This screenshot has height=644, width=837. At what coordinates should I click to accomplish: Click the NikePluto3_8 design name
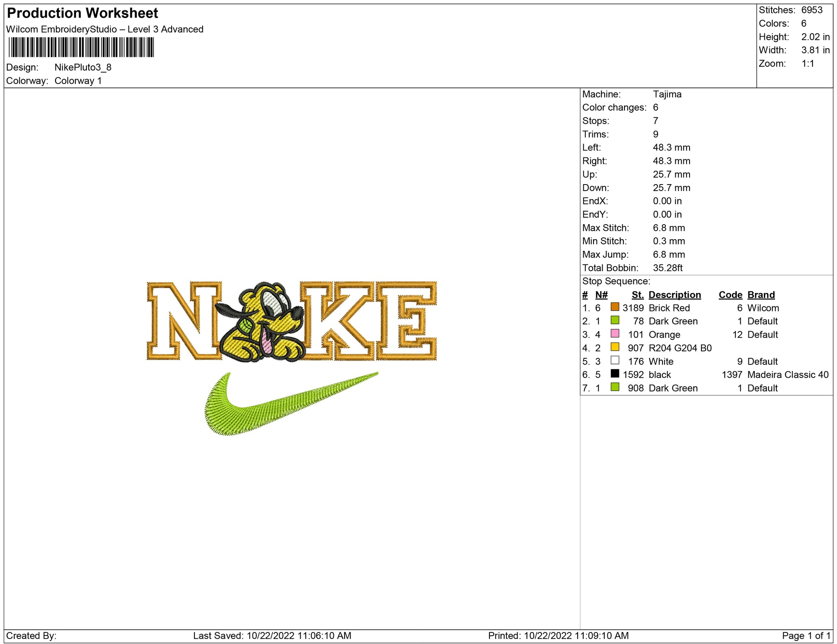[83, 68]
